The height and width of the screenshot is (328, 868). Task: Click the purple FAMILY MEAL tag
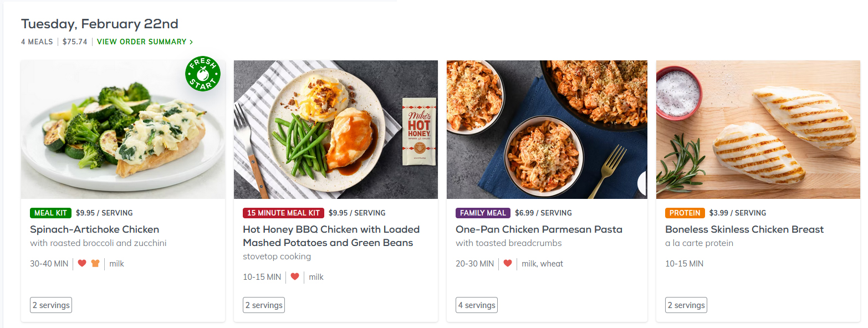pos(483,213)
